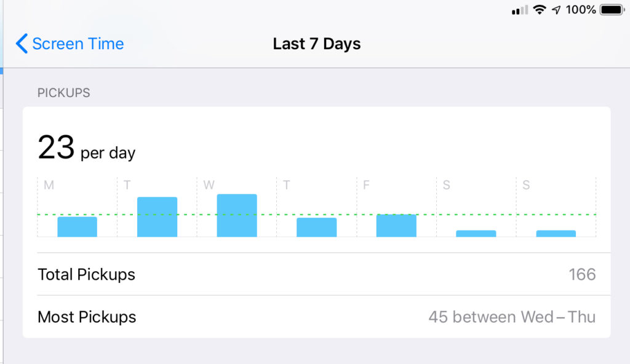Tap the 23 per day average
Image resolution: width=630 pixels, height=364 pixels.
[86, 148]
